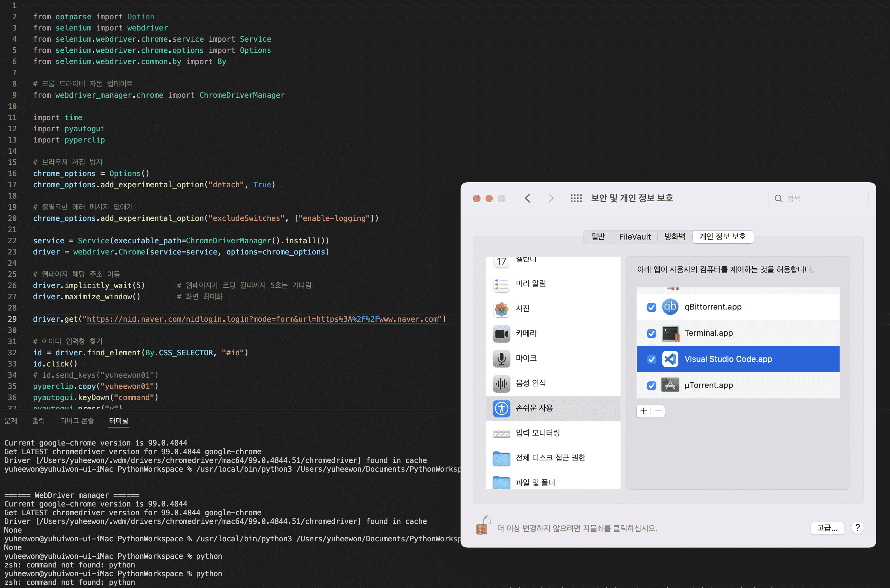Click the 고급... button
Viewport: 890px width, 588px height.
827,528
